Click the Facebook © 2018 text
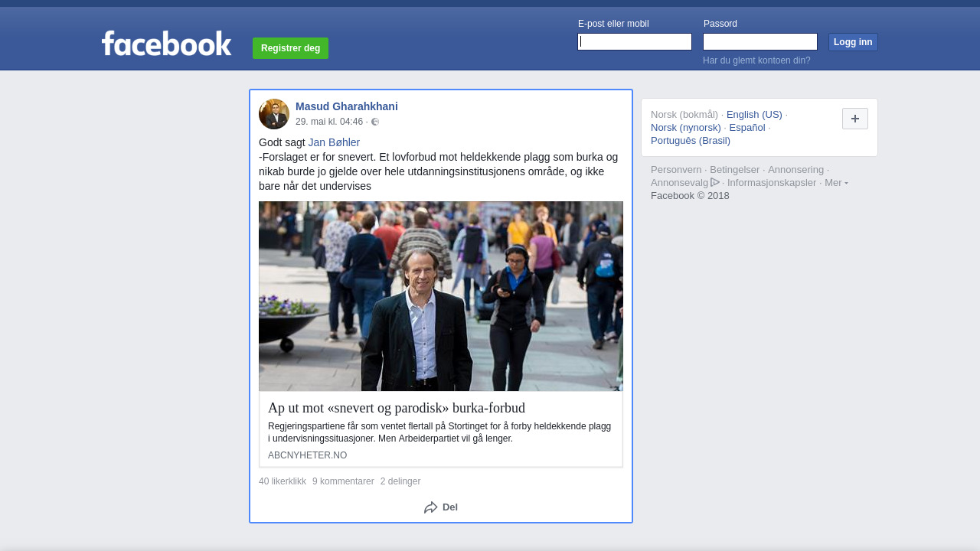This screenshot has width=980, height=551. pos(690,196)
